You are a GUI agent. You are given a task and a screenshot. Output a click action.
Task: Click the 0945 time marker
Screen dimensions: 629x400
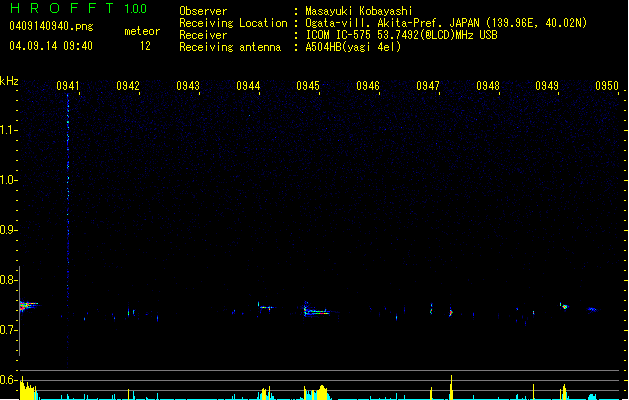[x=308, y=86]
